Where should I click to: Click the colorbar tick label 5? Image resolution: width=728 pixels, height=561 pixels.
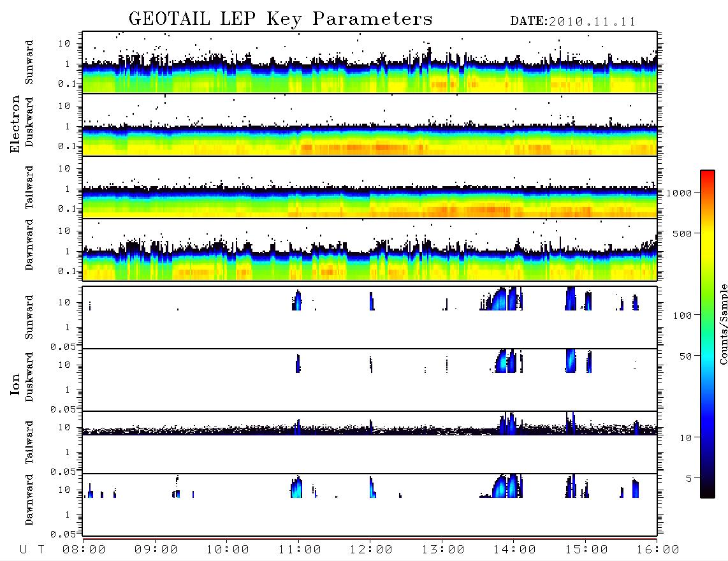coord(688,479)
